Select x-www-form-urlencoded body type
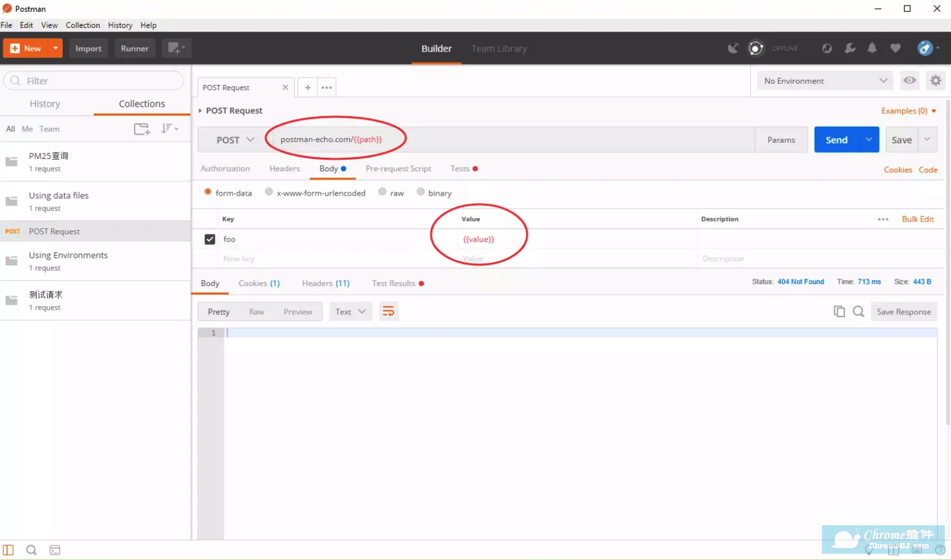Screen dimensions: 951x560 [269, 192]
